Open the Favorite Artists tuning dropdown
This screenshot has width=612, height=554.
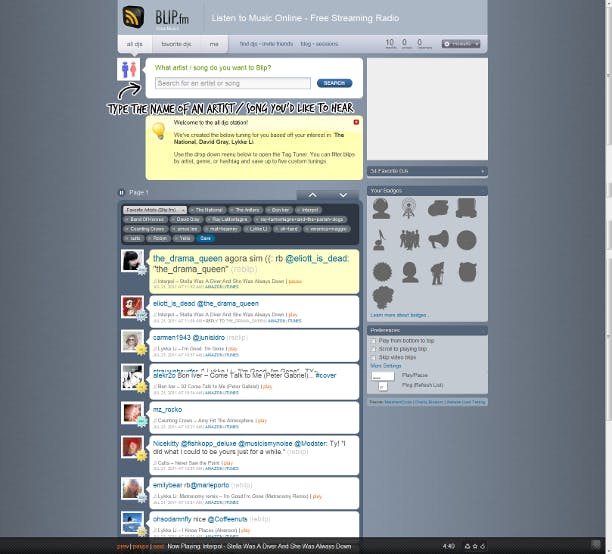click(155, 210)
